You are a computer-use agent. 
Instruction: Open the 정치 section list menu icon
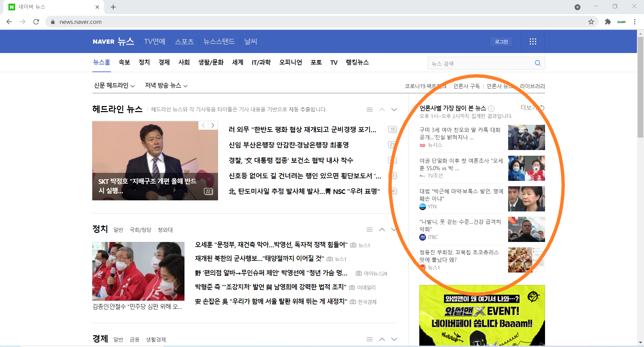click(370, 230)
